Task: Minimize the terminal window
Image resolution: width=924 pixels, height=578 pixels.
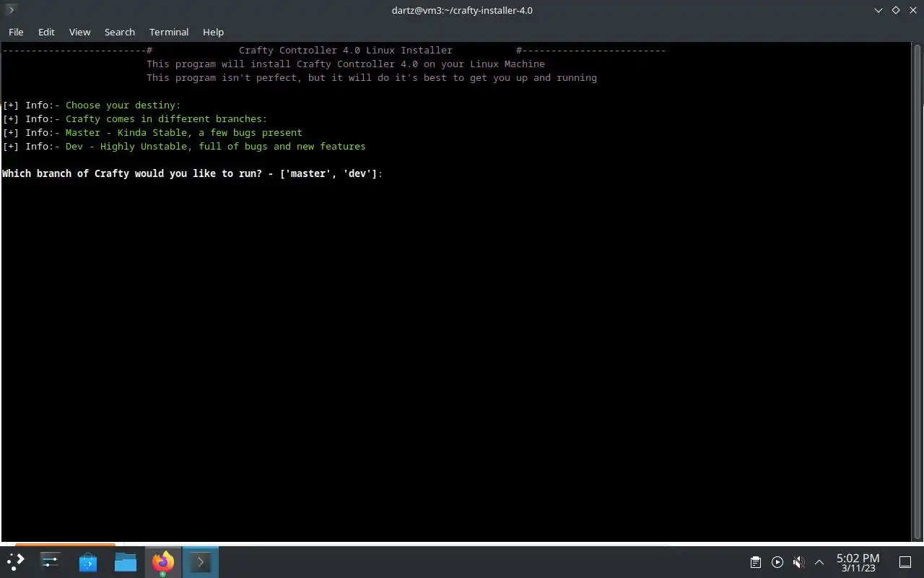Action: (x=878, y=10)
